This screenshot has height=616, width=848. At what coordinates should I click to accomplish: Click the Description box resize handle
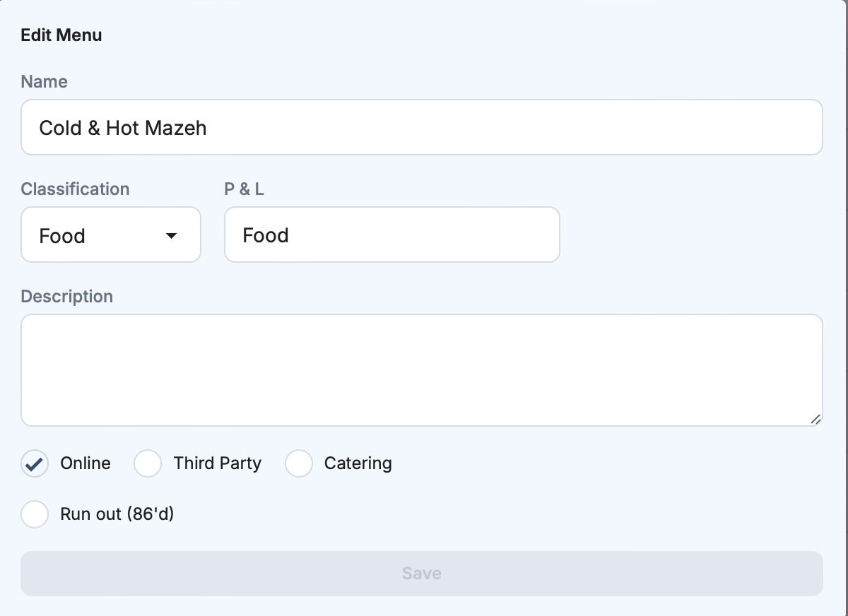(815, 419)
